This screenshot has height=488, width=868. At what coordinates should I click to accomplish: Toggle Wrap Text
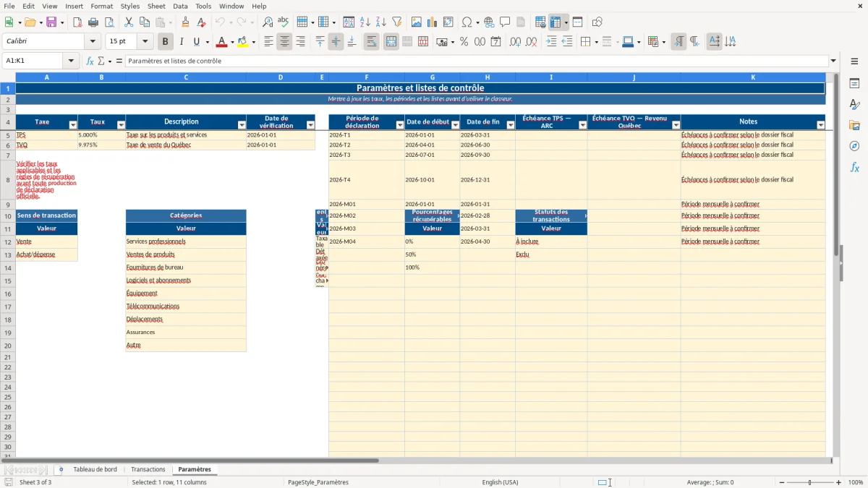(x=371, y=42)
